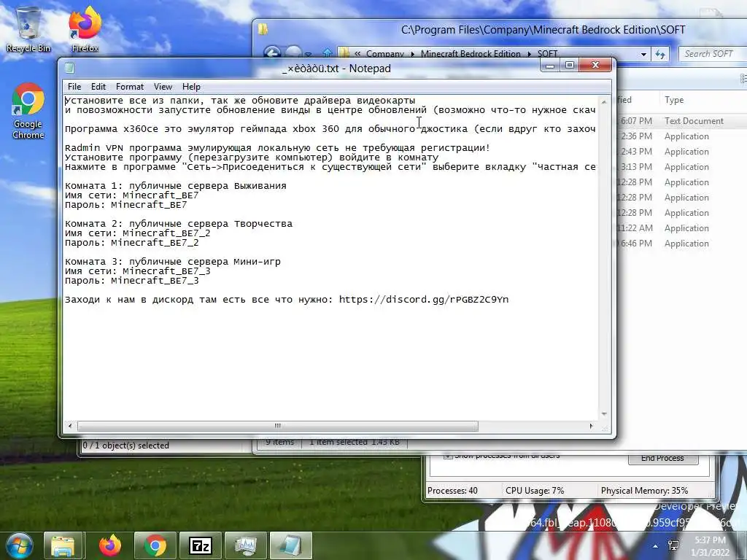The height and width of the screenshot is (560, 747).
Task: Open the Notepad Edit menu
Action: (98, 87)
